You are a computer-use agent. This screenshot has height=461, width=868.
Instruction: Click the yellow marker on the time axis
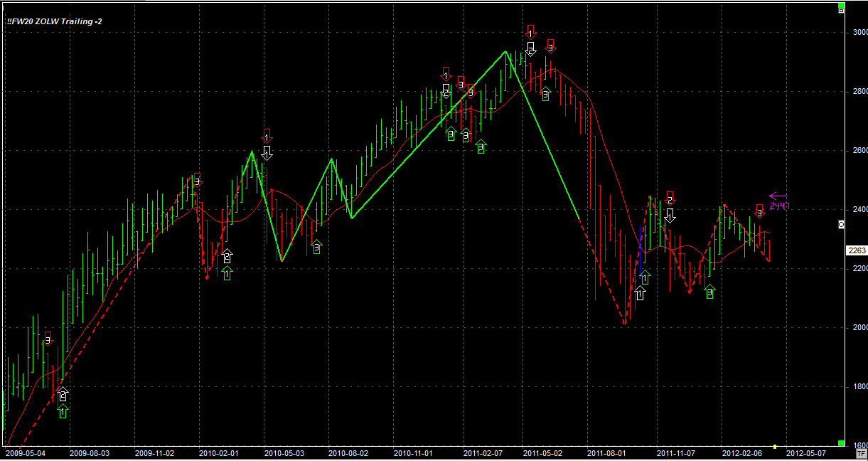[x=774, y=447]
